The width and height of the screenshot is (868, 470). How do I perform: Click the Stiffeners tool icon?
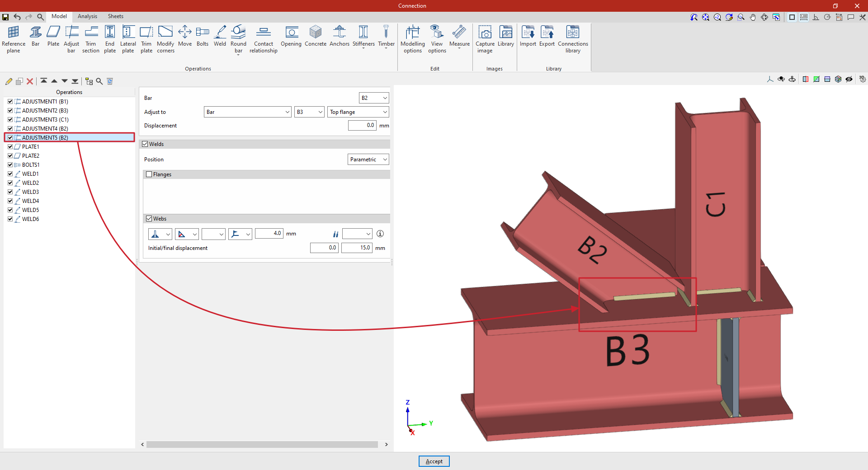tap(363, 36)
